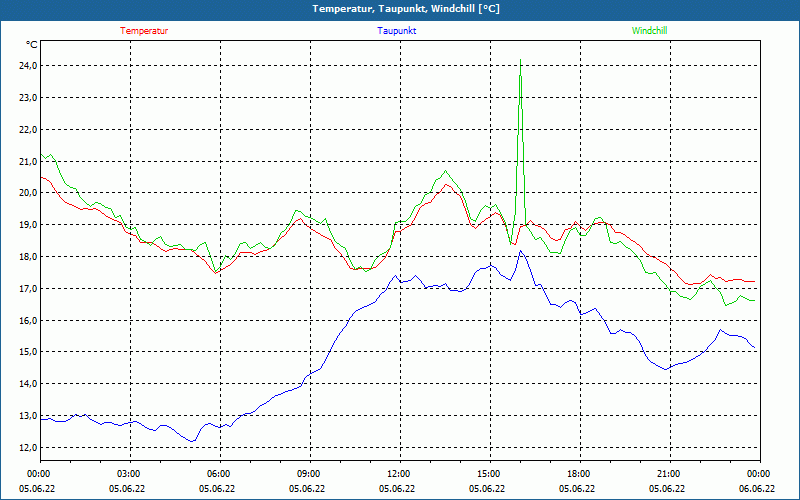Click the 18:00 time axis label
800x500 pixels.
(578, 474)
